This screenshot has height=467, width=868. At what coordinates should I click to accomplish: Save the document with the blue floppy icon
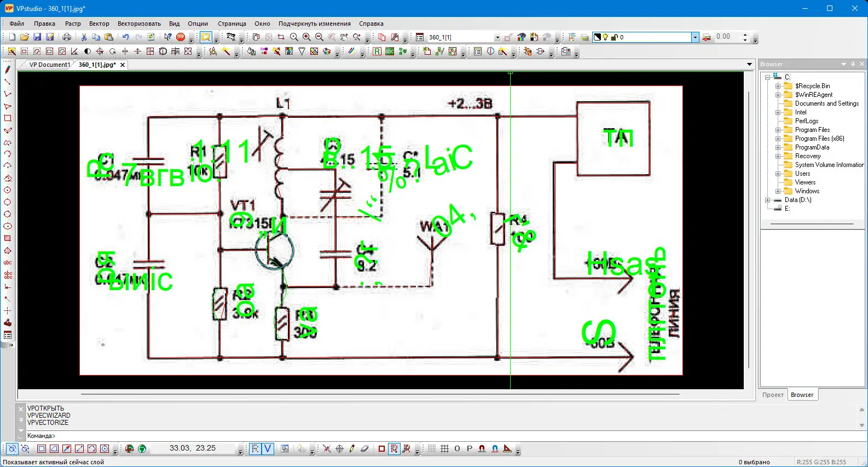click(37, 37)
